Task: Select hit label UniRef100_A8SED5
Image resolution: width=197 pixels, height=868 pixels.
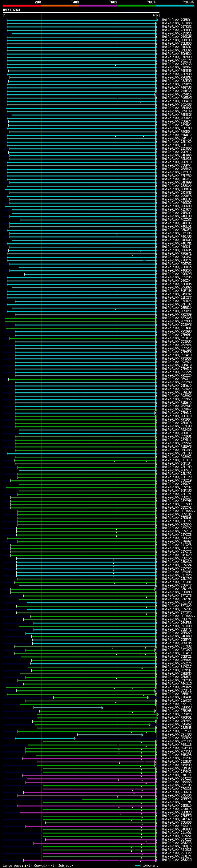Action: [176, 81]
